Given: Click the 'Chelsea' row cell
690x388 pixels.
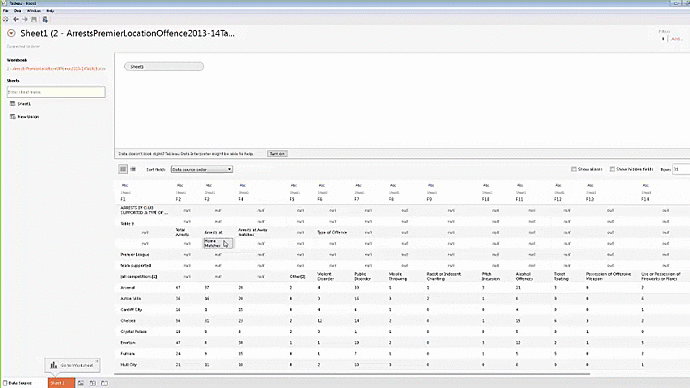Looking at the screenshot, I should coord(128,321).
